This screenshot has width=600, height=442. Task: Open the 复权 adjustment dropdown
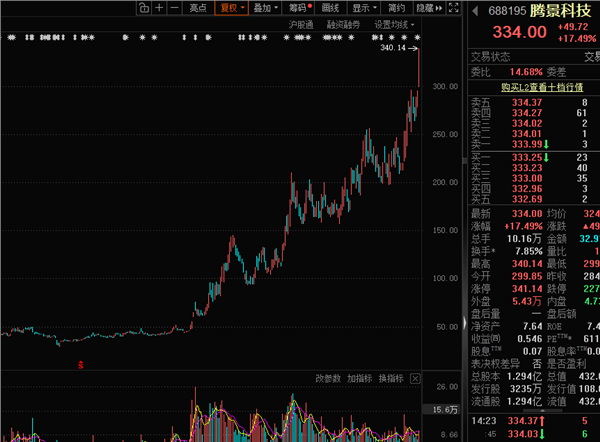(232, 8)
